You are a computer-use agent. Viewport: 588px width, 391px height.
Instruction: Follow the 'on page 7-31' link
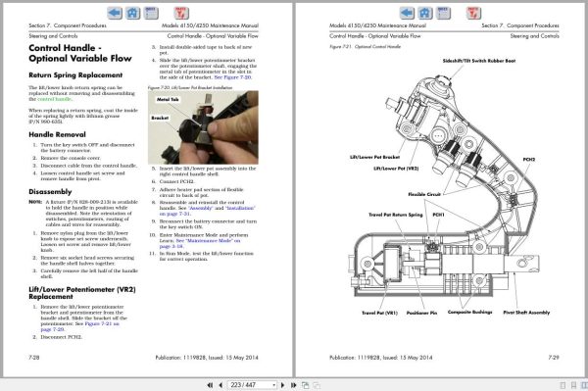pyautogui.click(x=174, y=214)
